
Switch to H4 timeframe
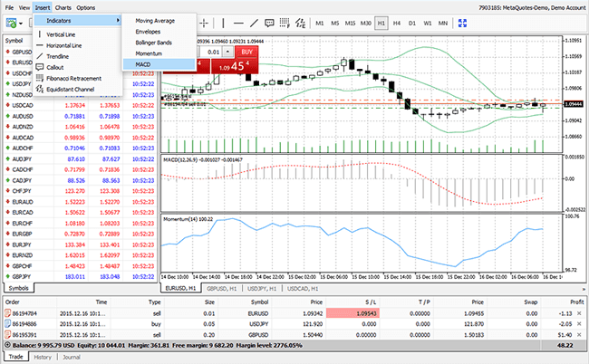click(397, 24)
